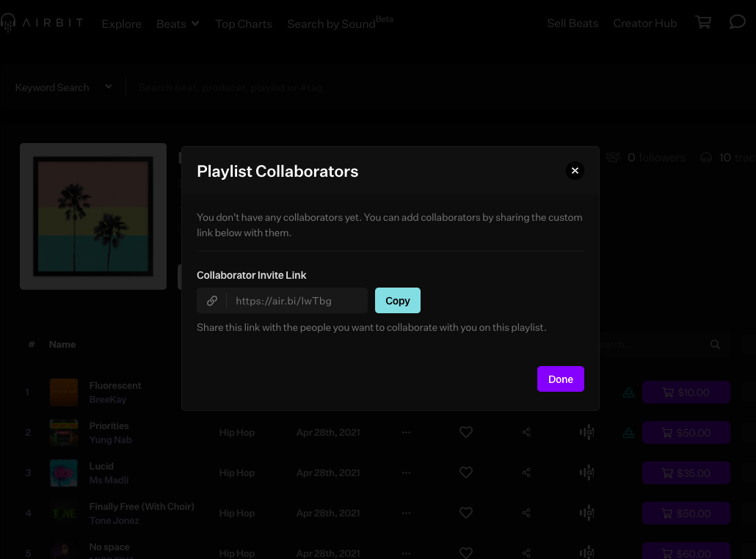Click Hip Hop genre on Priorities row
The height and width of the screenshot is (559, 756).
click(237, 432)
